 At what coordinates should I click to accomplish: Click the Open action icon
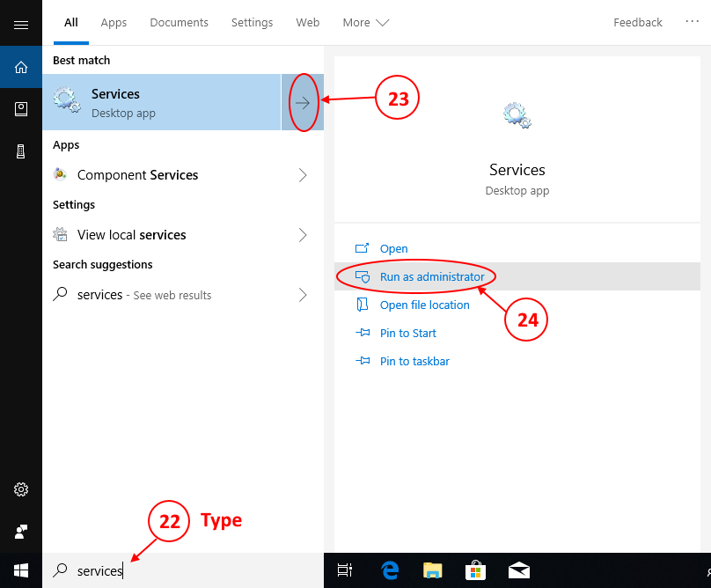[362, 248]
